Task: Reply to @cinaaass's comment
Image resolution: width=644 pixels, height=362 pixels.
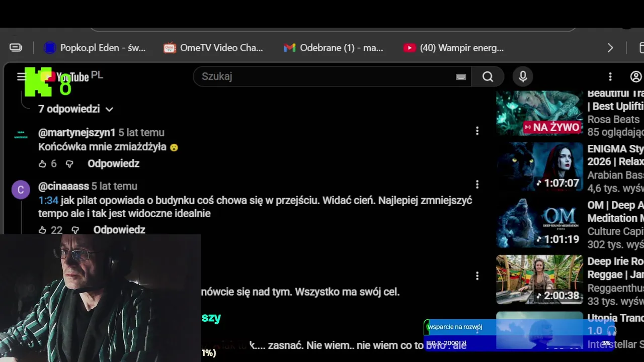Action: [x=119, y=230]
